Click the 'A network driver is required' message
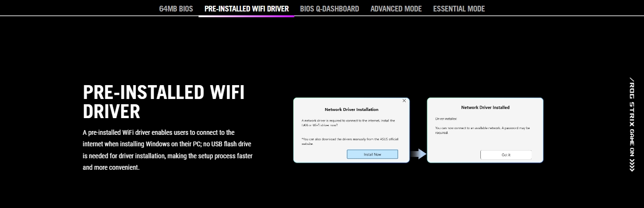Viewport: 644px width, 208px height. click(x=348, y=123)
